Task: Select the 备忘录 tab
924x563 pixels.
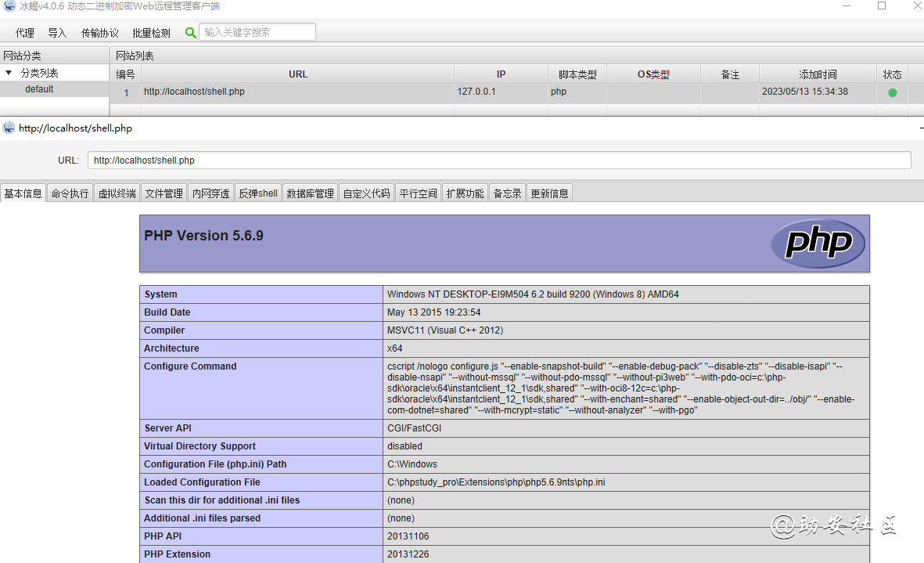Action: point(507,193)
